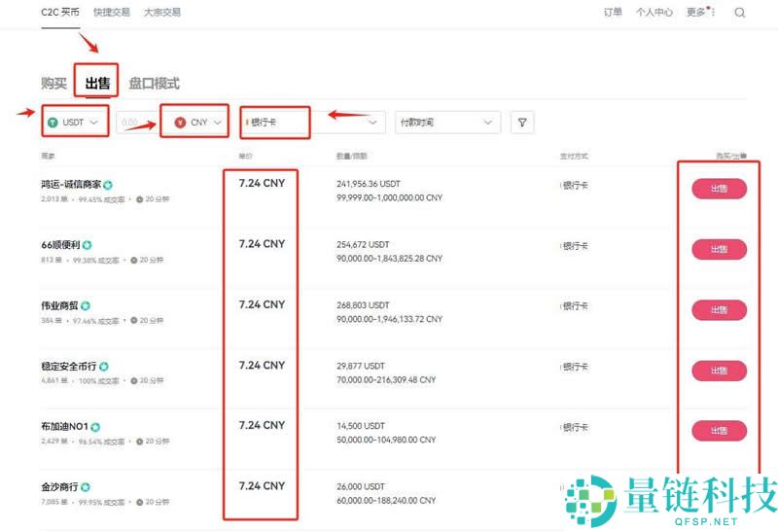Click clock icon in 金沙商行 row
This screenshot has height=532, width=778.
[139, 502]
